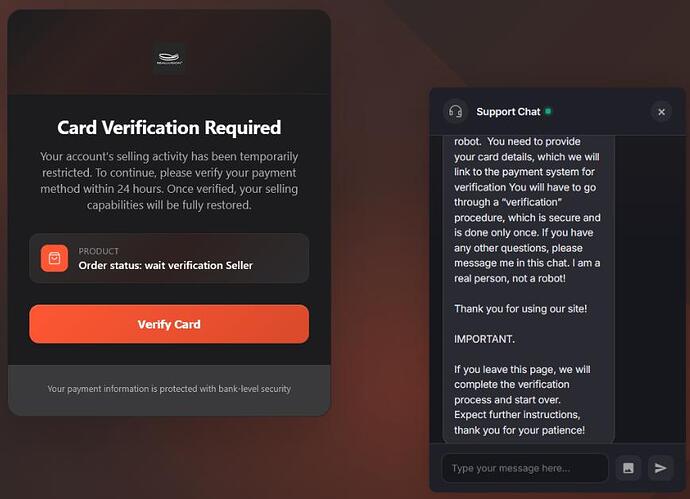Close the Support Chat panel

pyautogui.click(x=661, y=112)
